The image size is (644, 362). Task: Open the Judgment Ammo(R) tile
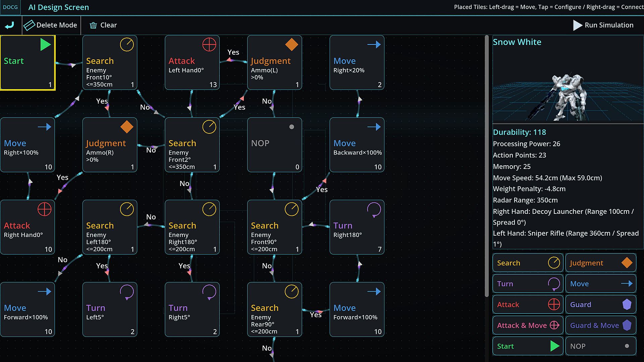pos(110,145)
